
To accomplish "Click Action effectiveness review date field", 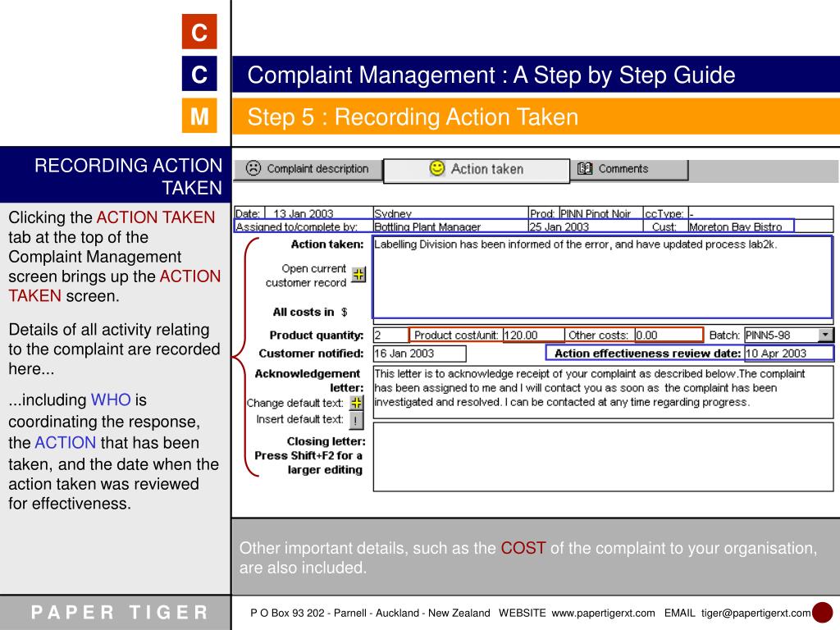I will [x=788, y=353].
